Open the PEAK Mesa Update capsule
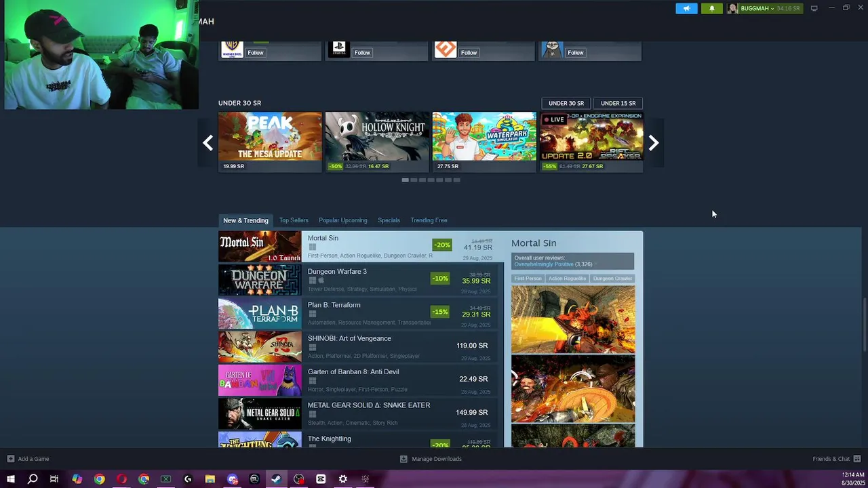Screen dimensions: 868x488 (270, 142)
